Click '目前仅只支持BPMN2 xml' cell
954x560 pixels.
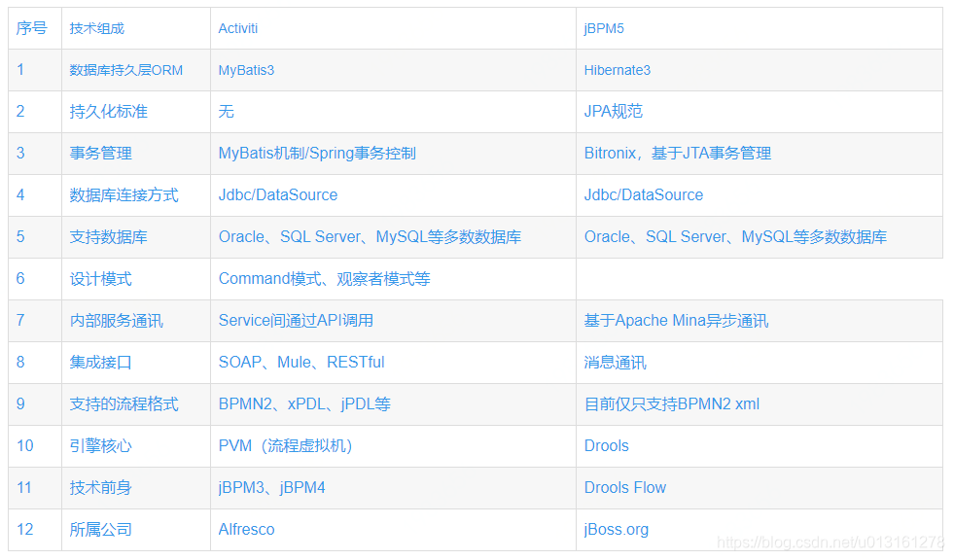coord(760,404)
